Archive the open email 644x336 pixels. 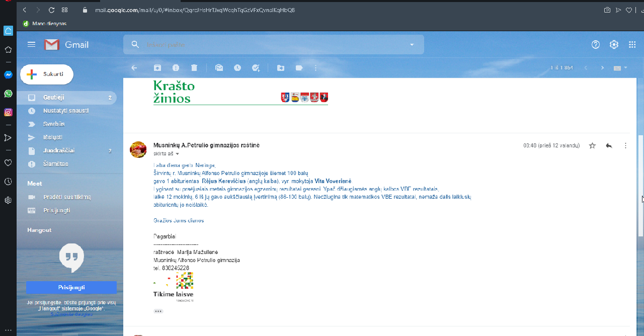tap(157, 68)
